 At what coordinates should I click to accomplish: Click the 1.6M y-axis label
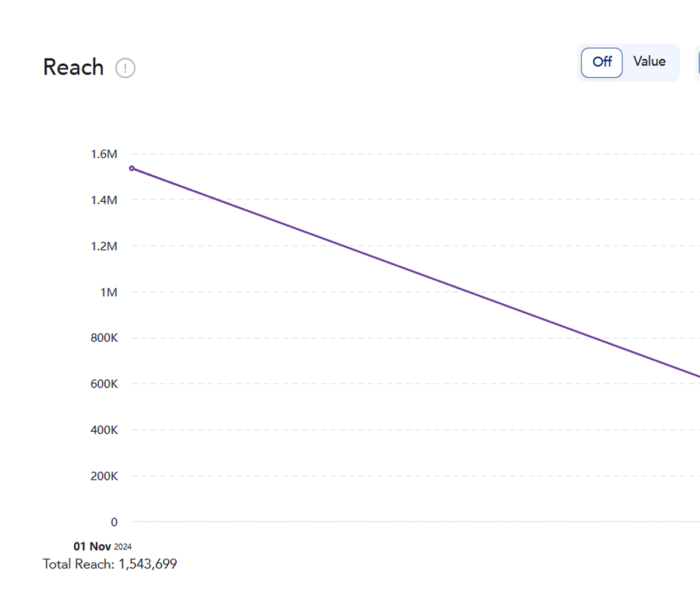click(x=104, y=154)
